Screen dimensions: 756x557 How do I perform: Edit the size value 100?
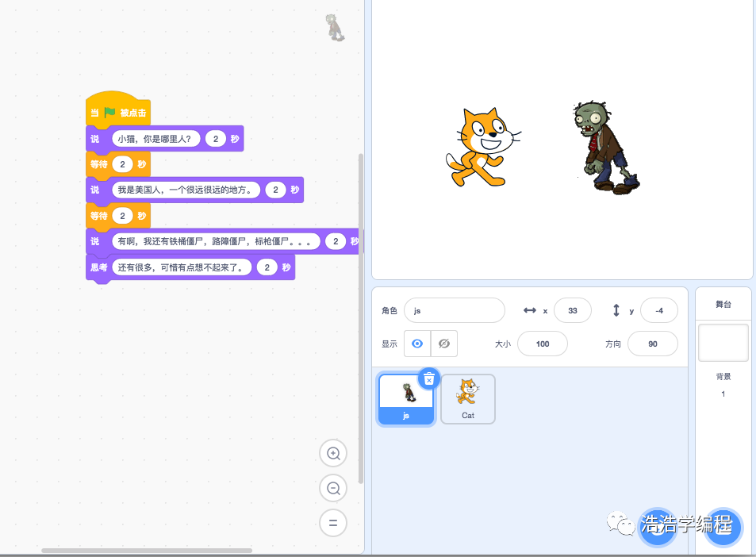coord(543,344)
